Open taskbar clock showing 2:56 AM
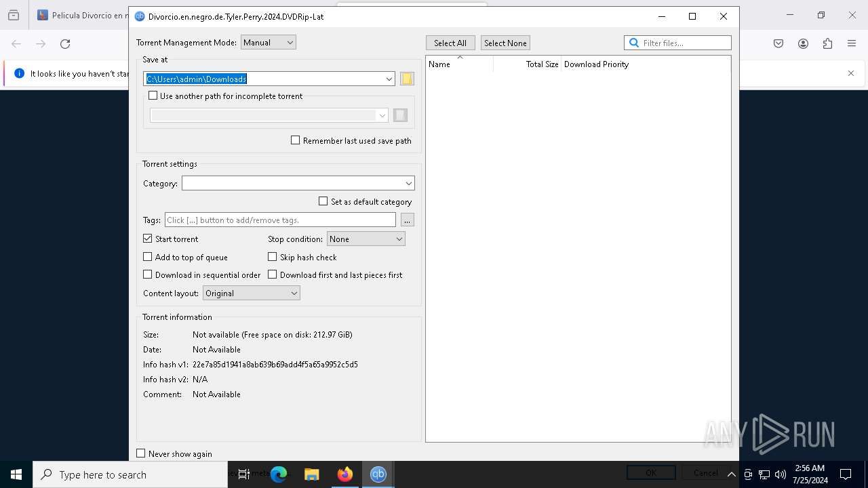 (810, 474)
